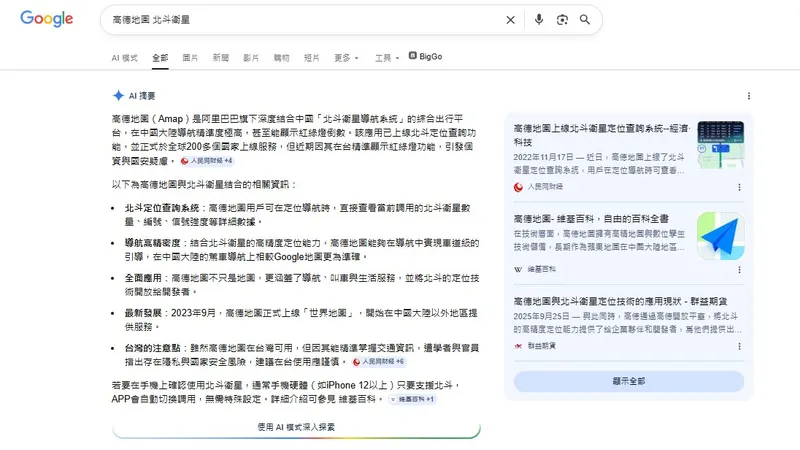Screen dimensions: 800x450
Task: Open the 購物 tab
Action: pyautogui.click(x=282, y=58)
